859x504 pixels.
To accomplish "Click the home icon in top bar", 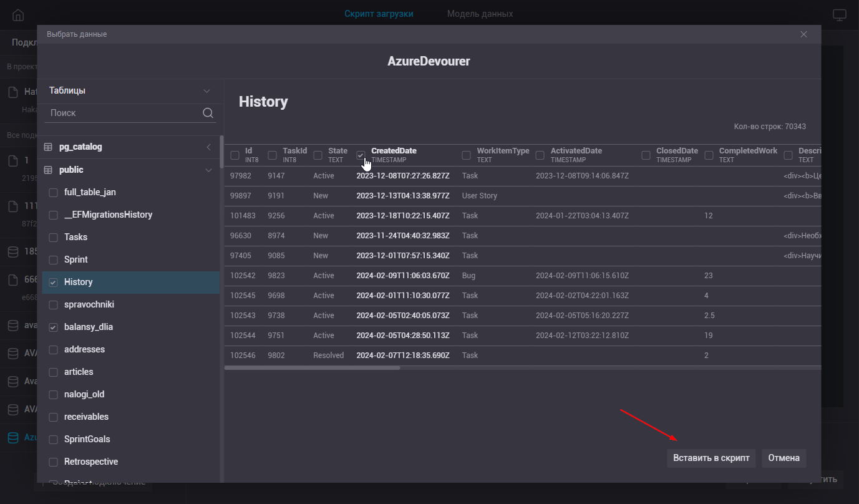I will pyautogui.click(x=18, y=15).
